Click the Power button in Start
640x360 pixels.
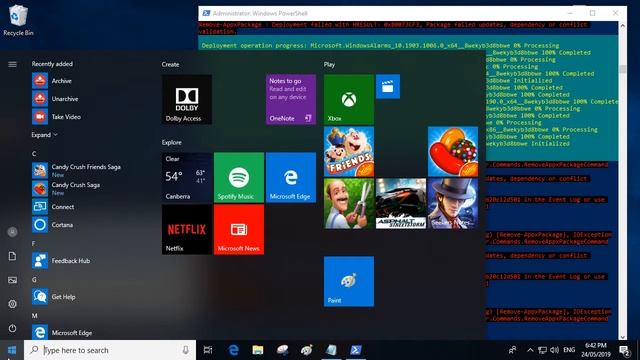click(12, 328)
